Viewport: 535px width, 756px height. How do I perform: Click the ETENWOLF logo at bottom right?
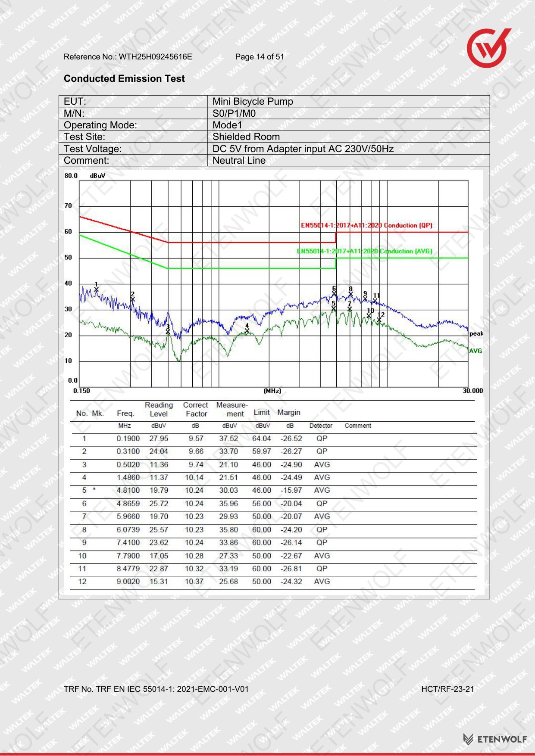pyautogui.click(x=495, y=739)
